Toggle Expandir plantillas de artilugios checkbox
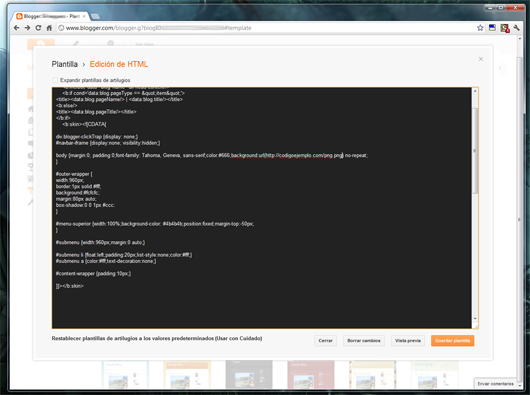This screenshot has height=395, width=530. click(55, 80)
